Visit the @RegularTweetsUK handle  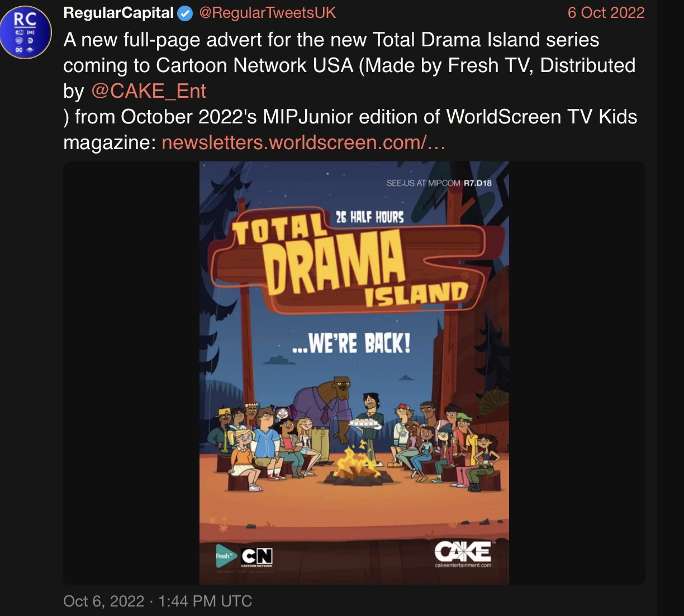[267, 13]
